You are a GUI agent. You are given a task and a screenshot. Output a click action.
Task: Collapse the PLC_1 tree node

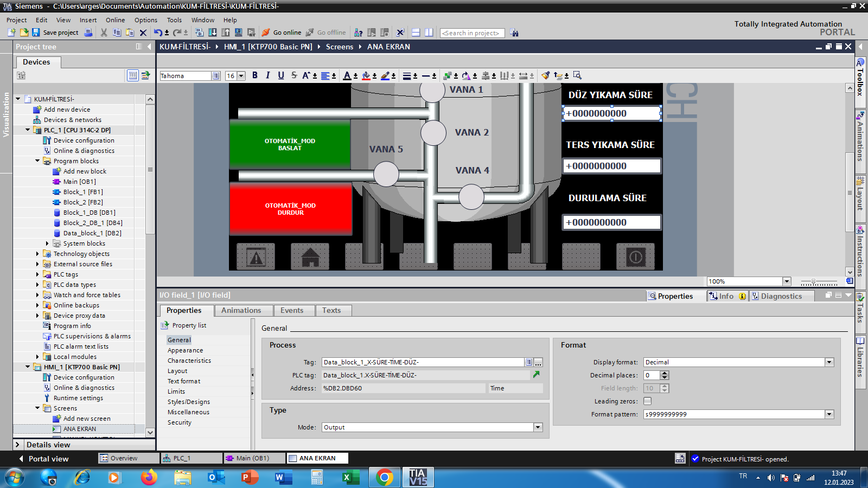[x=28, y=130]
